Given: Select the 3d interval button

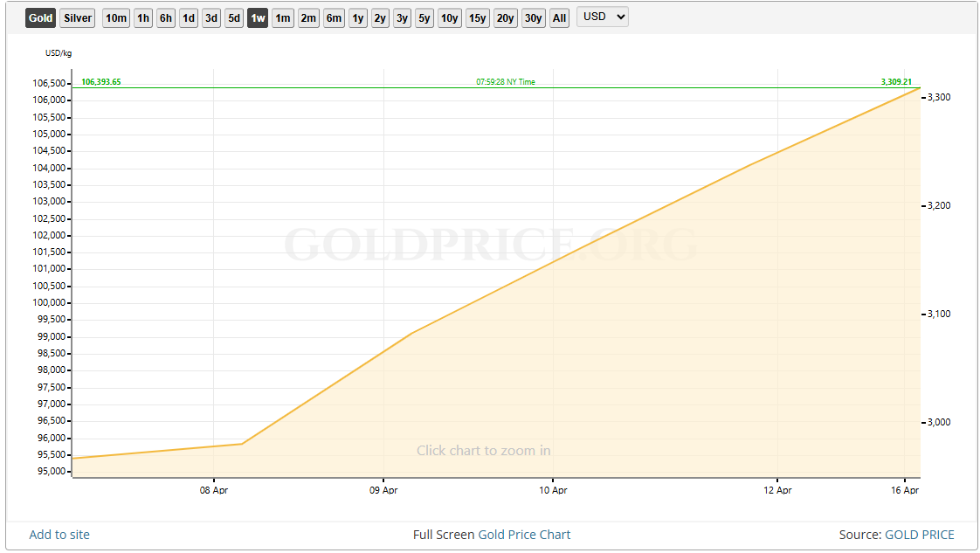Looking at the screenshot, I should pos(210,17).
